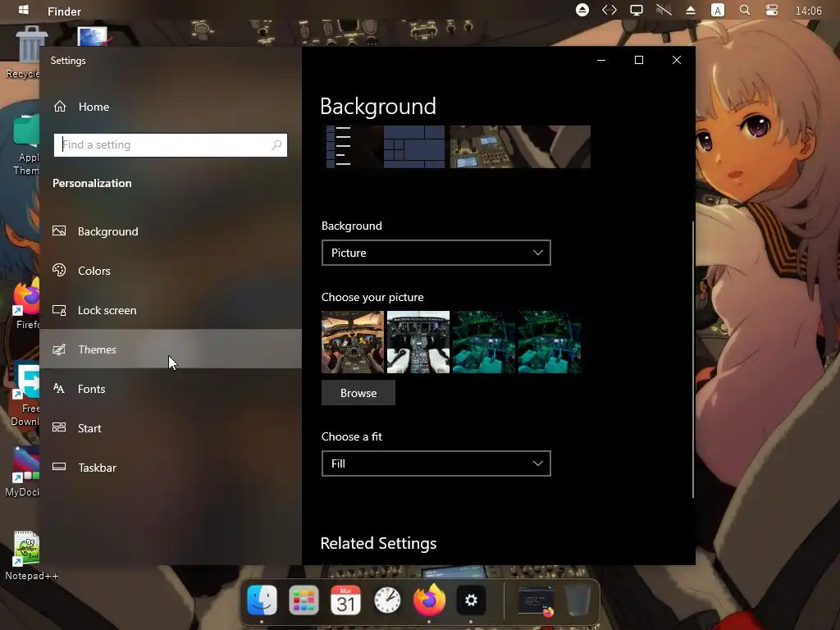The width and height of the screenshot is (840, 630).
Task: Open Firefox from the dock
Action: pos(429,600)
